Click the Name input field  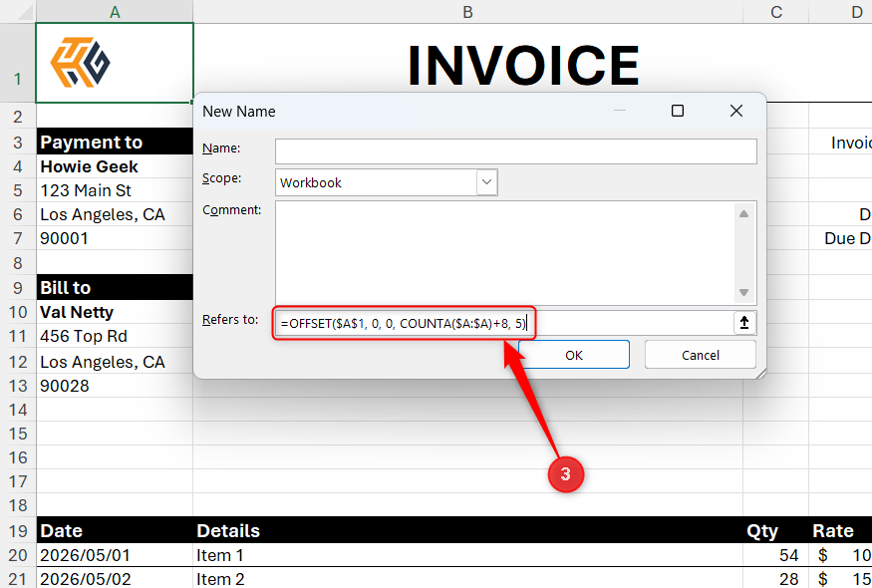[516, 151]
